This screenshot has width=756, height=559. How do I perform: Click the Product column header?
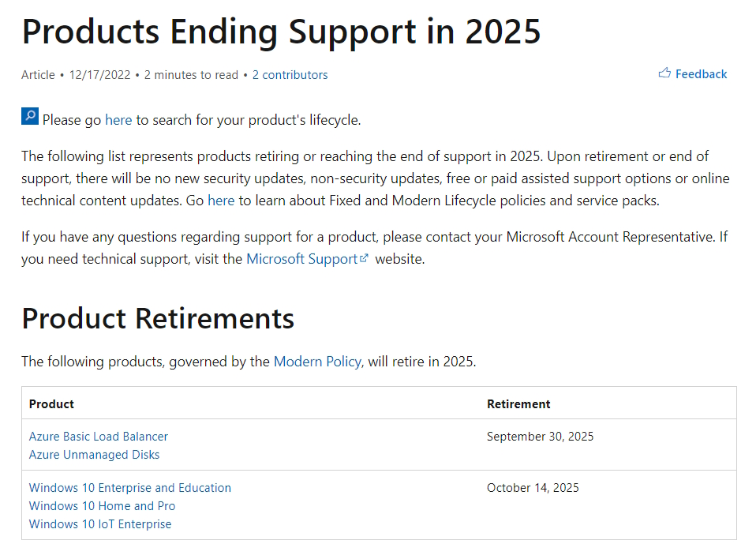[51, 403]
